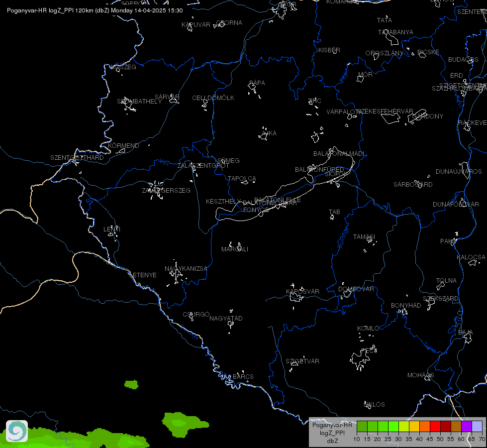The height and width of the screenshot is (448, 487).
Task: Click the logZ_PPI label in the legend
Action: pos(332,433)
